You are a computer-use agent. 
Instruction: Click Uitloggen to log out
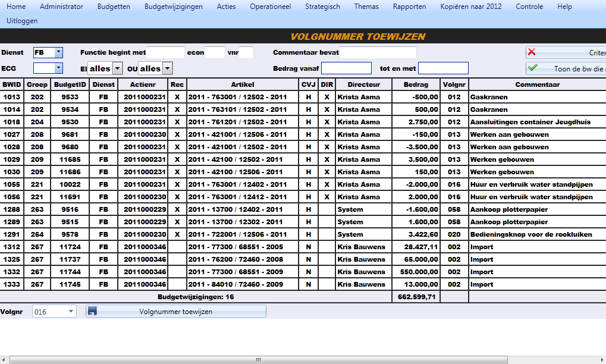click(x=22, y=21)
